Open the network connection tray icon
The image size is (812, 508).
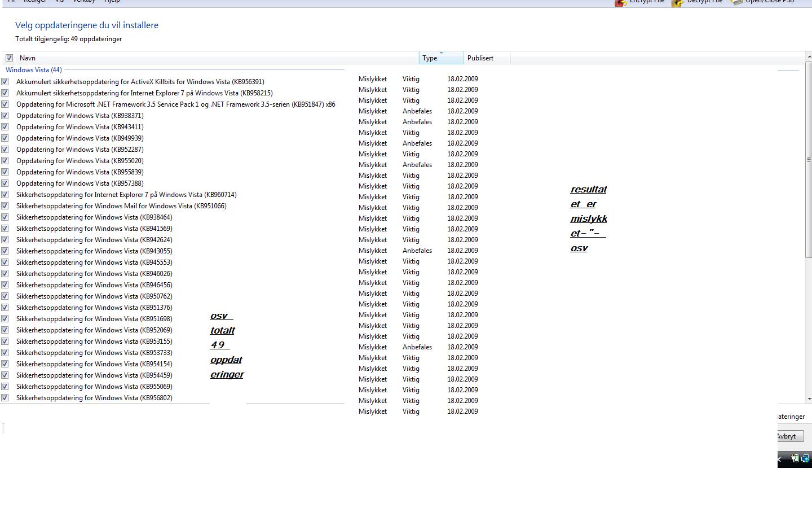coord(805,458)
